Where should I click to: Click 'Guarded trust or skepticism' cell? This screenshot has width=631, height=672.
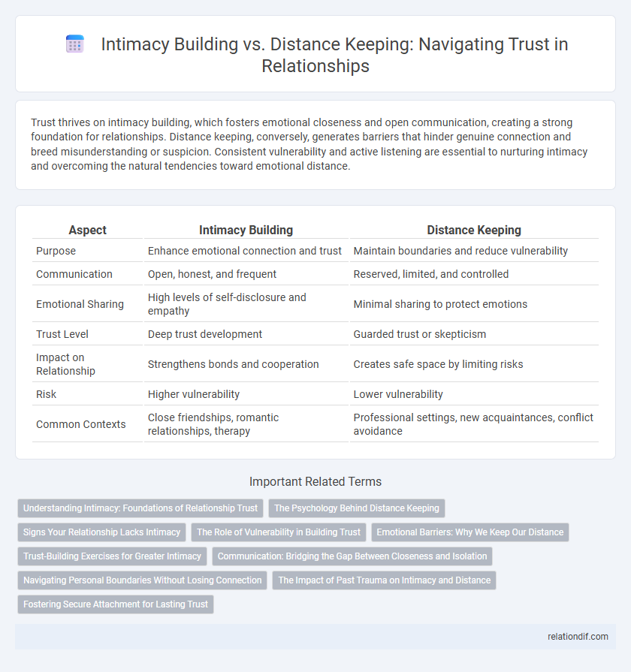click(x=420, y=334)
